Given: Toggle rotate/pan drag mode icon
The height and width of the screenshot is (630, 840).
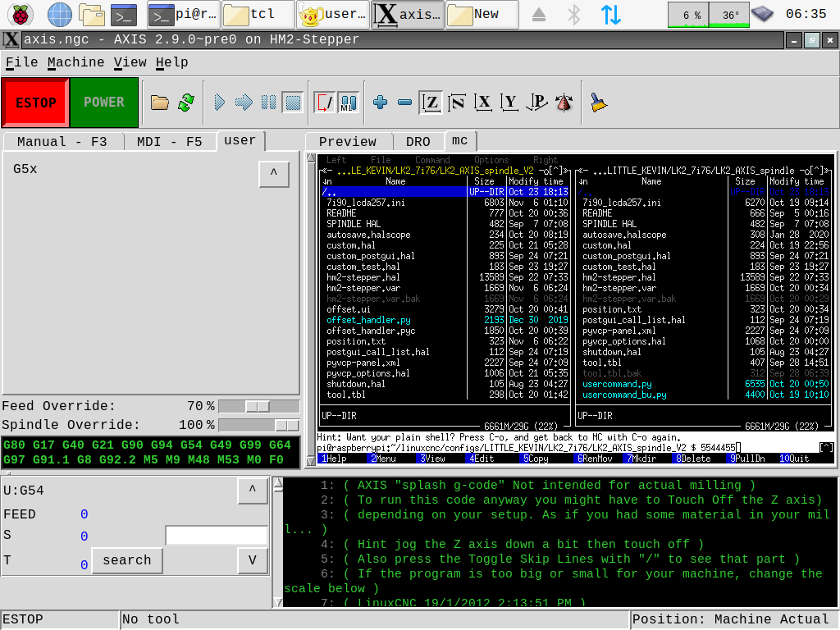Looking at the screenshot, I should pos(564,103).
